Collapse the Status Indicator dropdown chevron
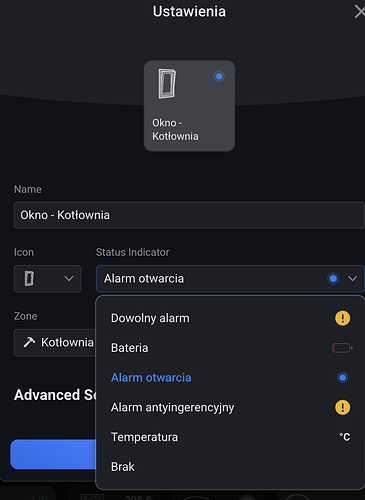 [352, 279]
